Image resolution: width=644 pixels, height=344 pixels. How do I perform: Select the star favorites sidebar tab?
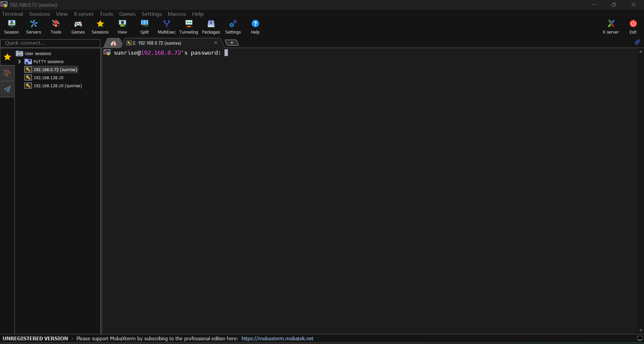(7, 57)
